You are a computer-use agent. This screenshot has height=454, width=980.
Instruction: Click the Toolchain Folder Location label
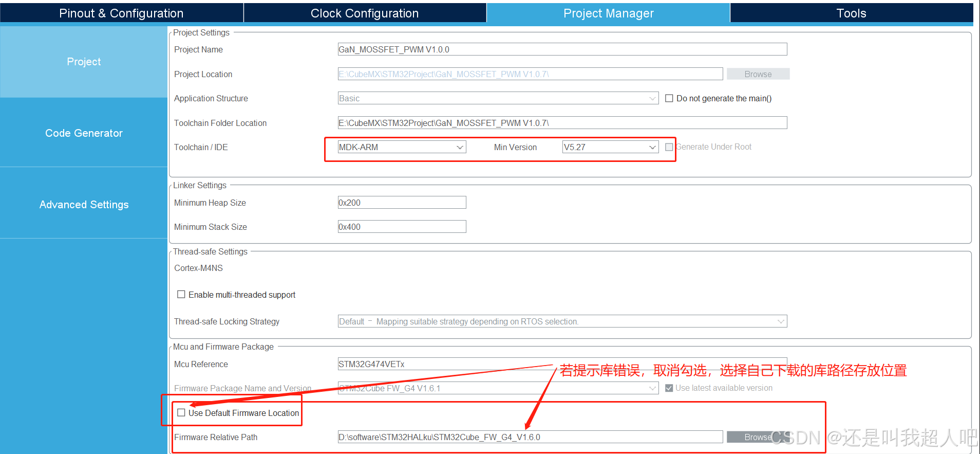pos(220,123)
